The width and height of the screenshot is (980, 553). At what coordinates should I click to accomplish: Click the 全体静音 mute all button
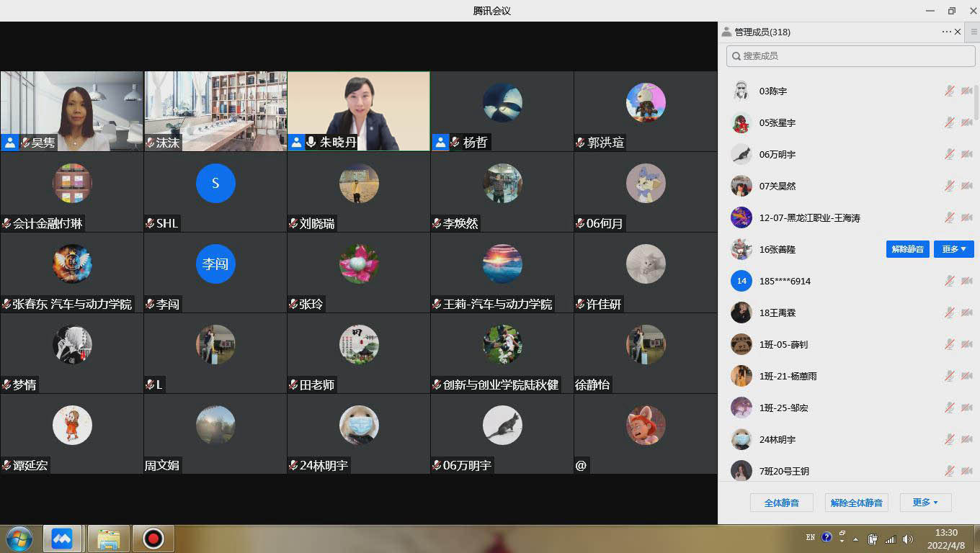click(x=781, y=503)
